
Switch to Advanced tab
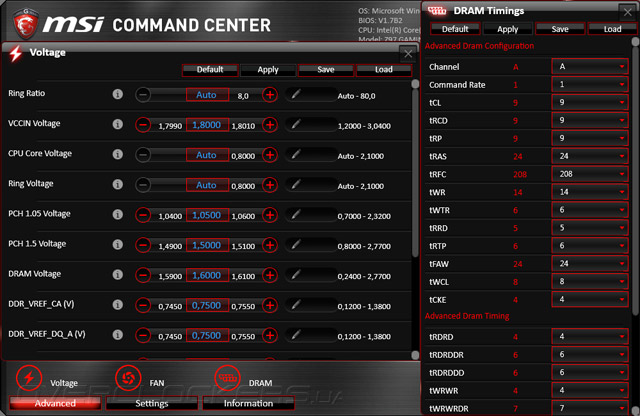[x=55, y=403]
